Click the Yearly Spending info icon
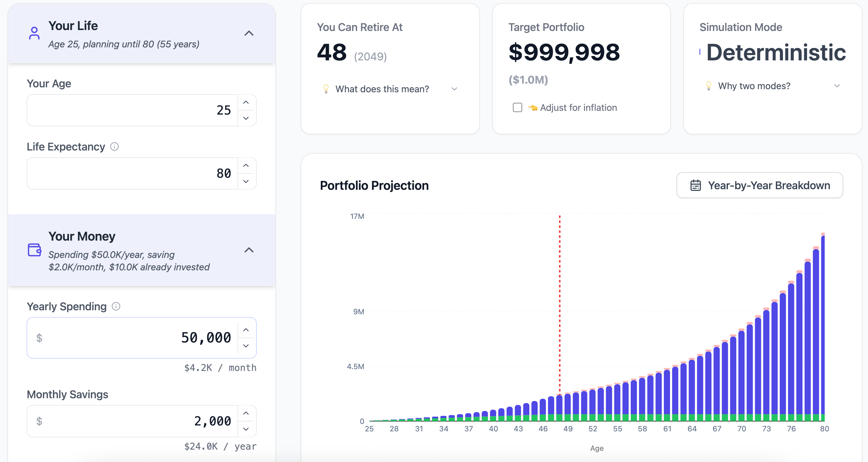 click(116, 306)
